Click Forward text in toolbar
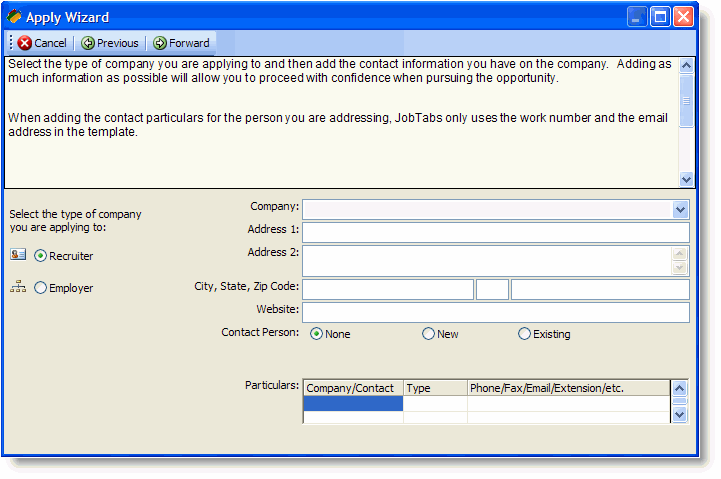The width and height of the screenshot is (721, 479). (189, 43)
